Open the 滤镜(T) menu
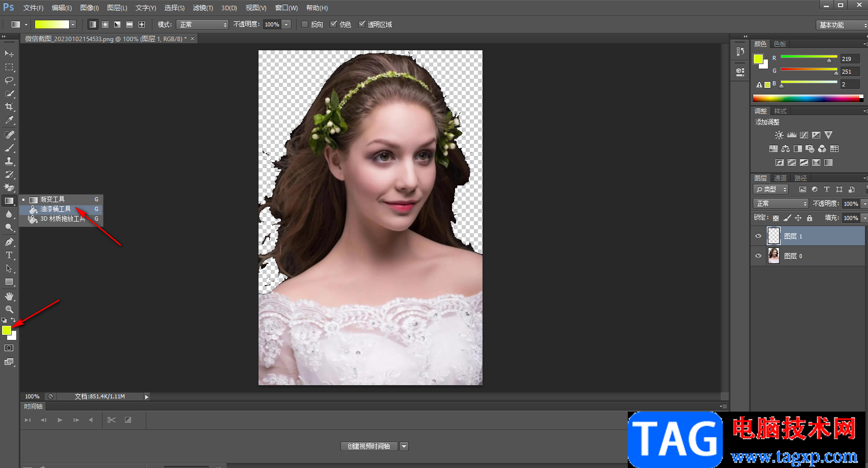868x468 pixels. click(x=203, y=8)
